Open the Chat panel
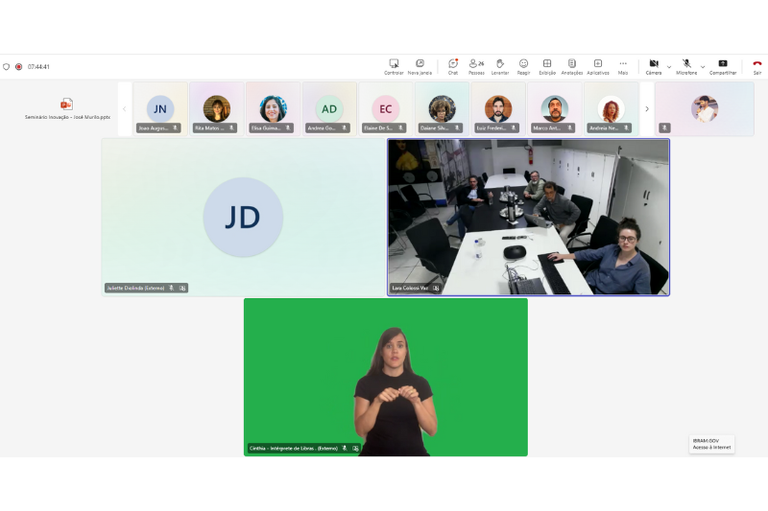 point(453,66)
